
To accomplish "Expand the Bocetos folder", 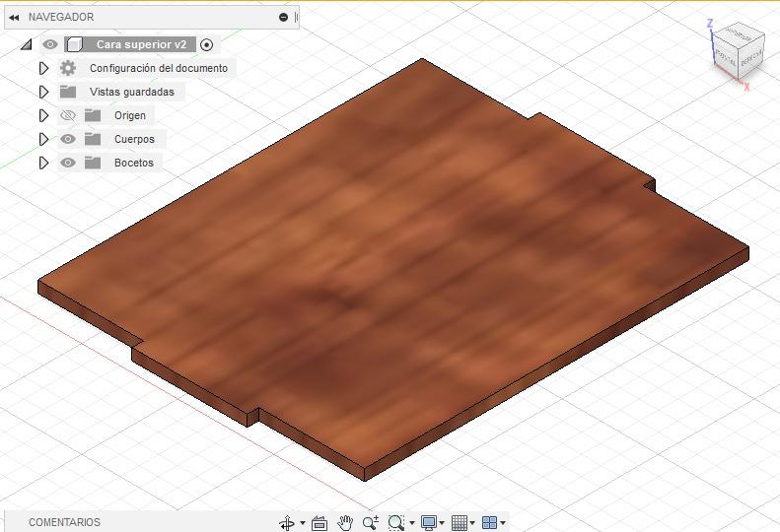I will coord(43,163).
